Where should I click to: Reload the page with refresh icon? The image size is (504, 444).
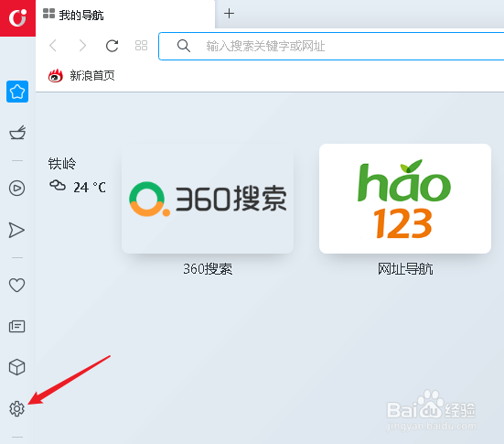click(112, 46)
